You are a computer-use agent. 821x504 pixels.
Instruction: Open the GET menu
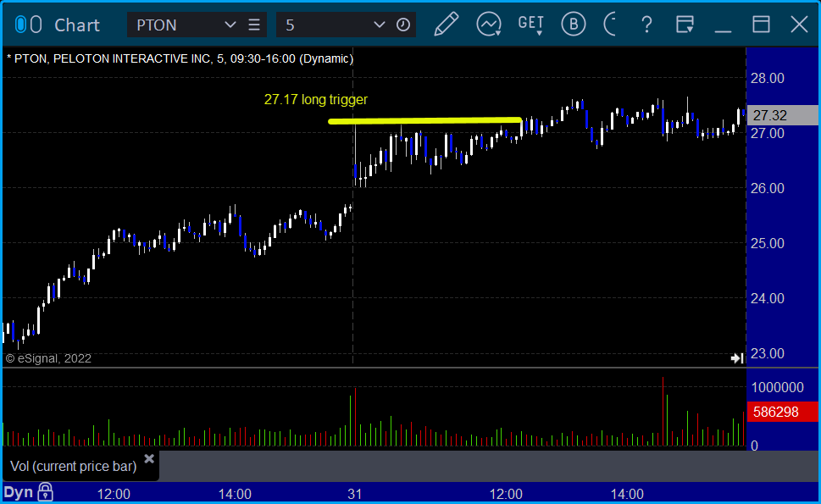(x=530, y=25)
